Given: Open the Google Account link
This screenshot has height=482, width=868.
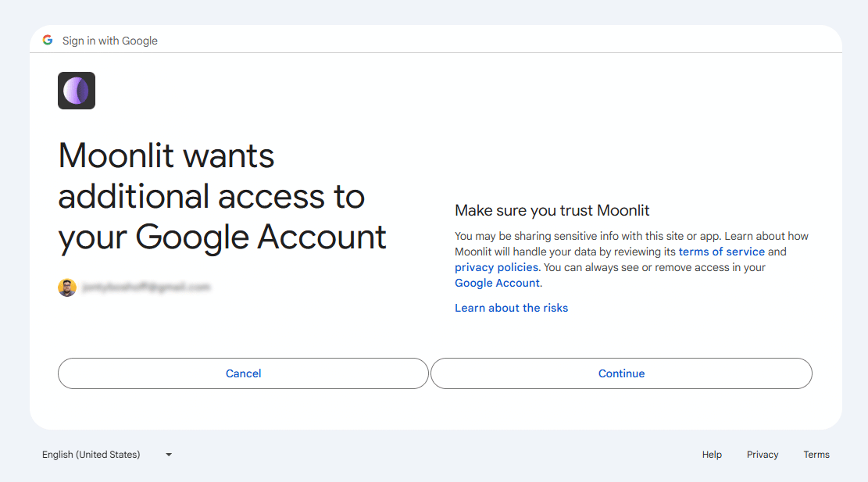Looking at the screenshot, I should [497, 282].
